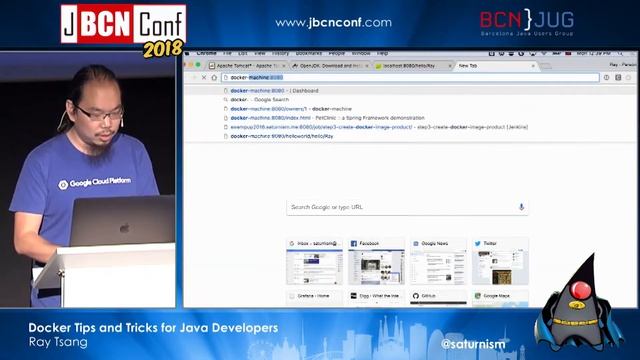Open the Google Maps tile
Image resolution: width=640 pixels, height=360 pixels.
pyautogui.click(x=500, y=298)
